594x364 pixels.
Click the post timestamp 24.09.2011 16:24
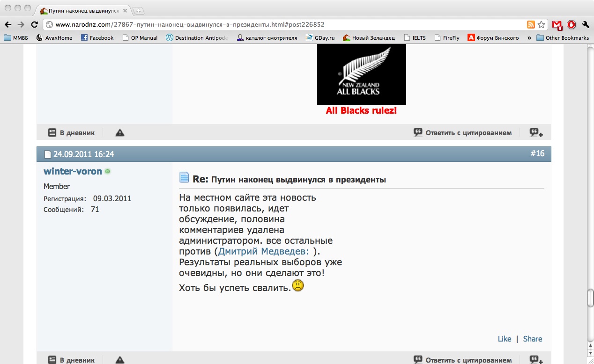point(83,154)
